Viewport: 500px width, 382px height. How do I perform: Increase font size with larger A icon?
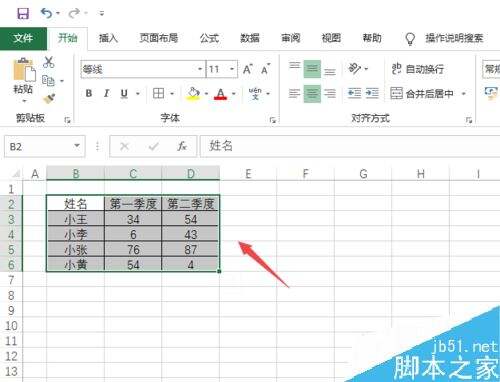pos(248,69)
